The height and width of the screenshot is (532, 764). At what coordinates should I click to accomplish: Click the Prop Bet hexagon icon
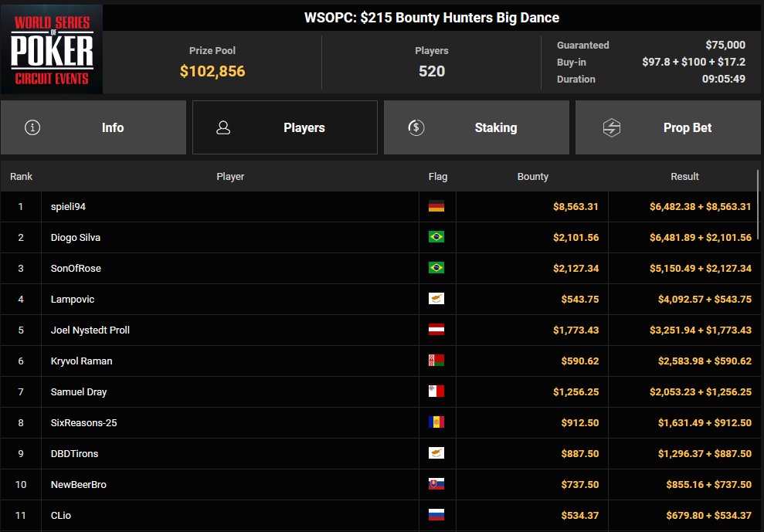click(x=611, y=127)
